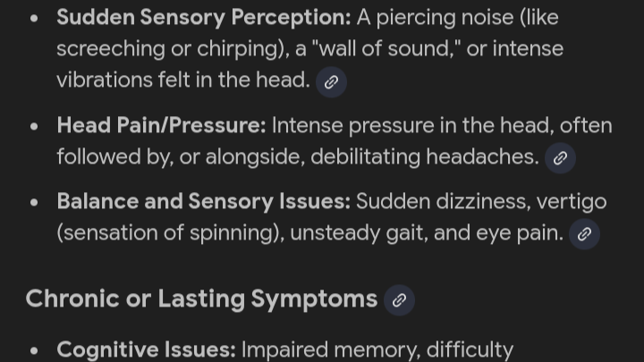
Task: Click the "Cognitive Issues:" bold label
Action: click(146, 349)
